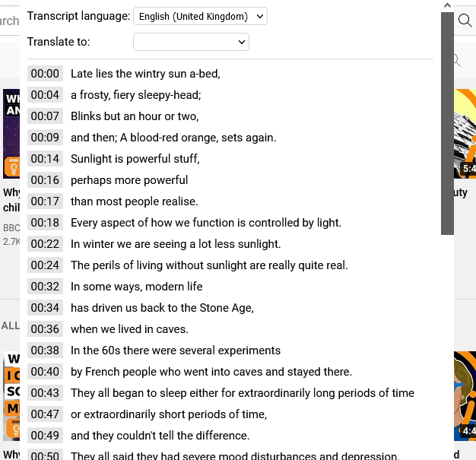Open the video thumbnail showing 5:4 duration

[x=465, y=134]
